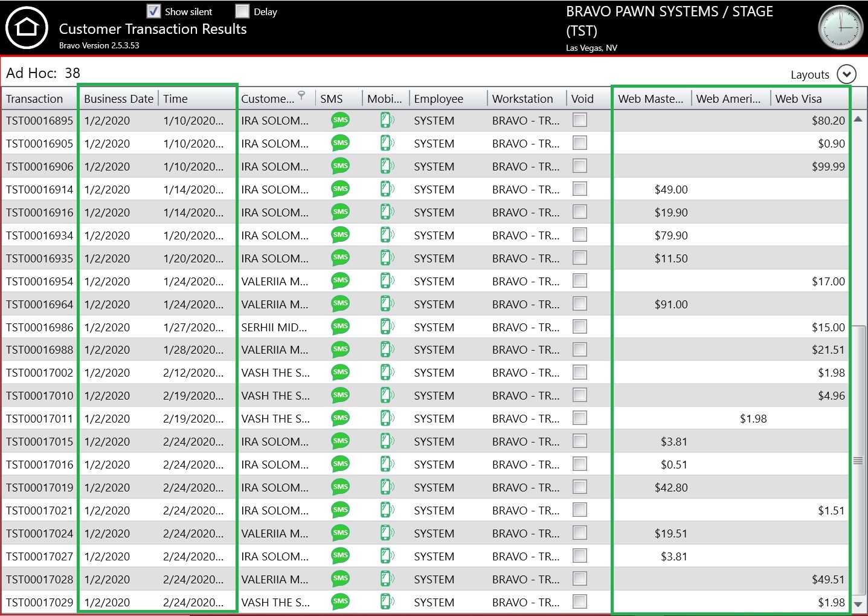
Task: Sort by Employee column header
Action: point(448,99)
